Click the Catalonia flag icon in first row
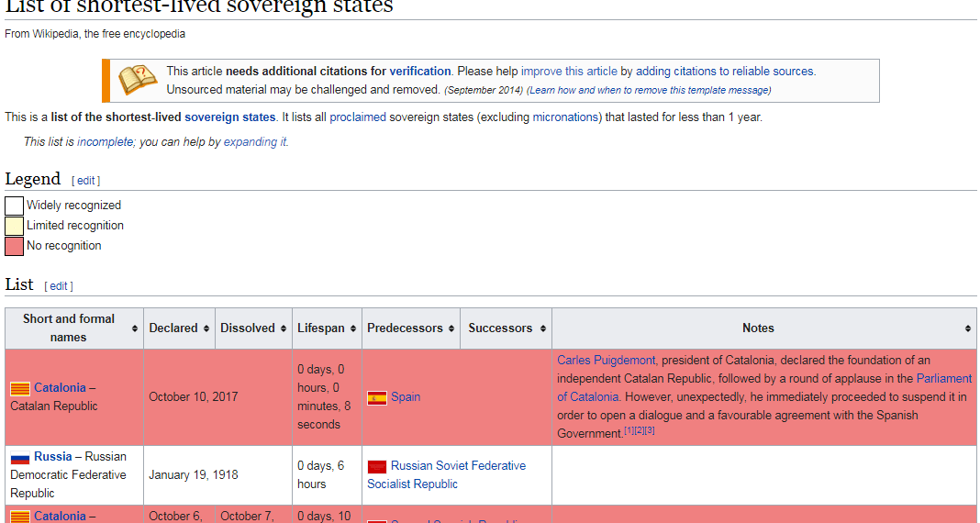This screenshot has height=523, width=980. [19, 388]
